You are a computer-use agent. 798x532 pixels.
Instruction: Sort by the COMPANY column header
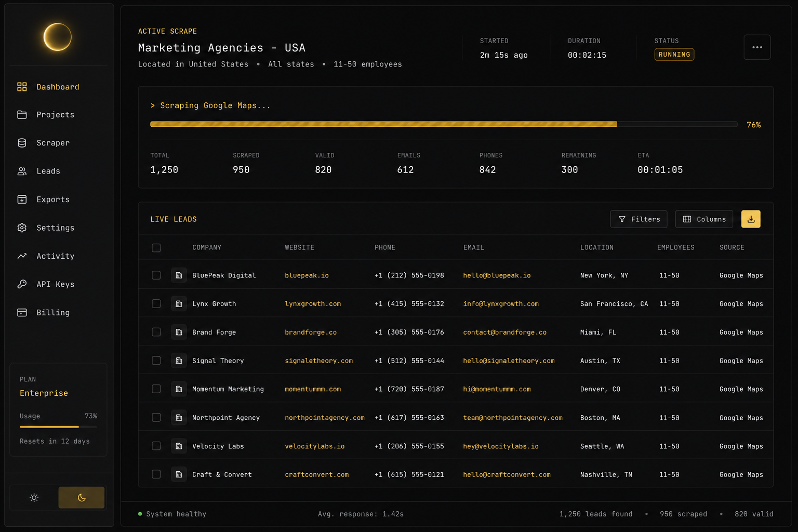(x=207, y=248)
